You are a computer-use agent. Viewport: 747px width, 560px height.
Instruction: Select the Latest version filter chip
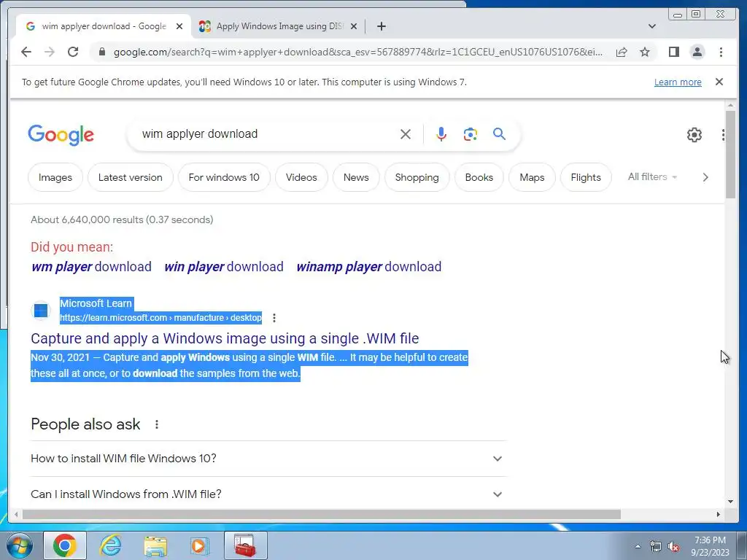130,177
